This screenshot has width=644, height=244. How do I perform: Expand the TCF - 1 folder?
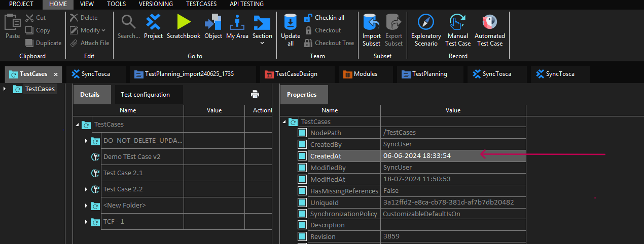click(86, 222)
